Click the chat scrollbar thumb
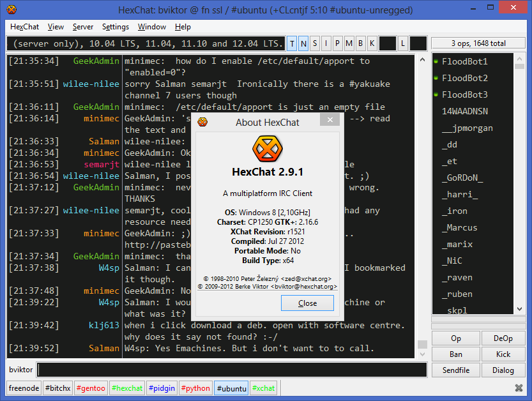The width and height of the screenshot is (532, 401). click(x=422, y=344)
